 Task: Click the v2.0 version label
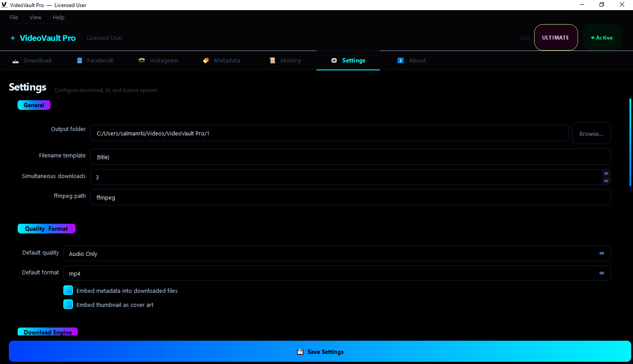click(x=524, y=38)
